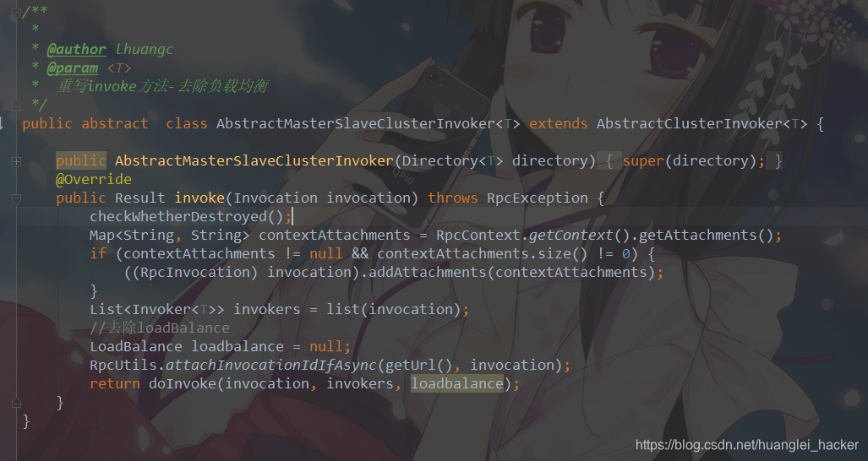This screenshot has width=868, height=461.
Task: Click the @Override annotation
Action: (x=94, y=180)
